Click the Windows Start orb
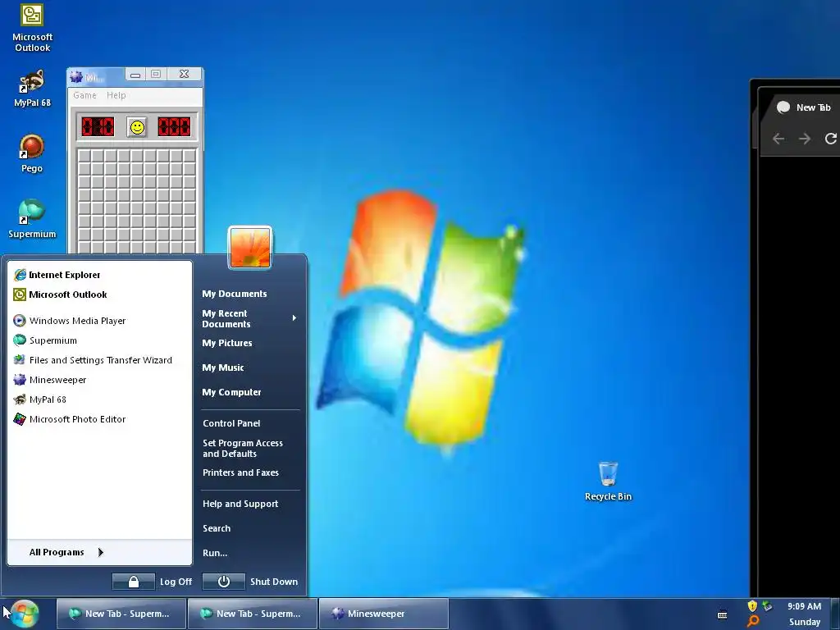Screen dimensions: 840x630 click(24, 614)
